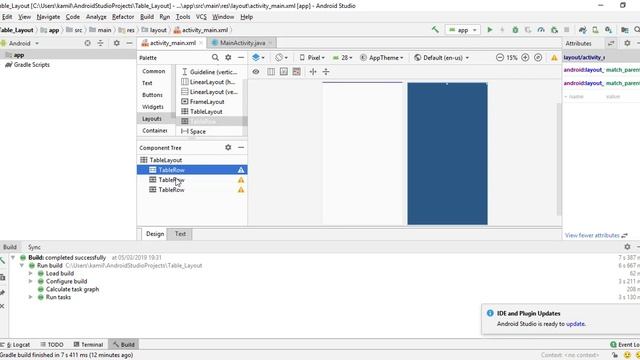This screenshot has height=360, width=640.
Task: Run the app with green play button
Action: [490, 30]
